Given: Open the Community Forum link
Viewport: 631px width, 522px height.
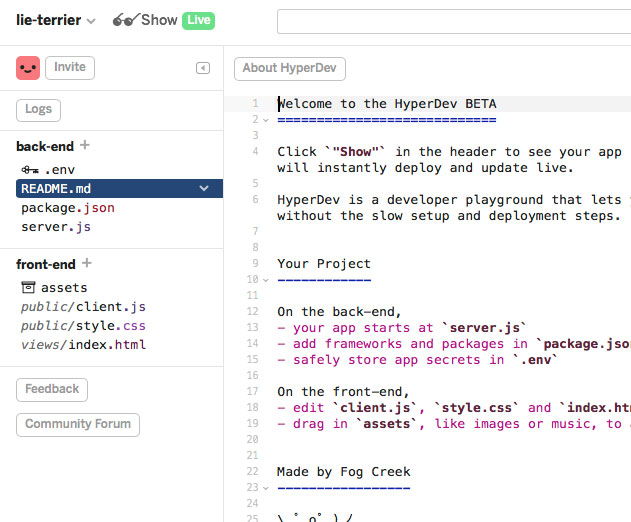Looking at the screenshot, I should point(78,425).
